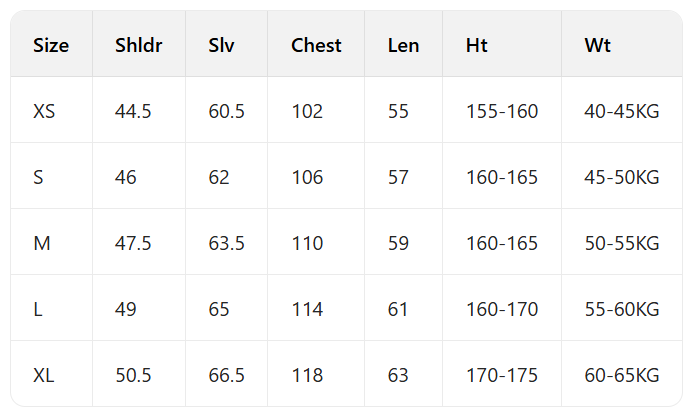The height and width of the screenshot is (419, 695).
Task: Click chest value 118
Action: point(307,375)
